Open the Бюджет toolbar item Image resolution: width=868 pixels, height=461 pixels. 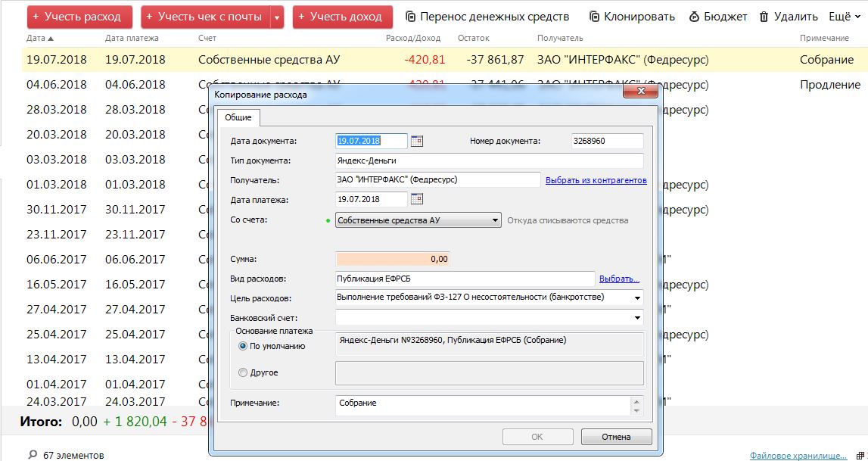[695, 17]
